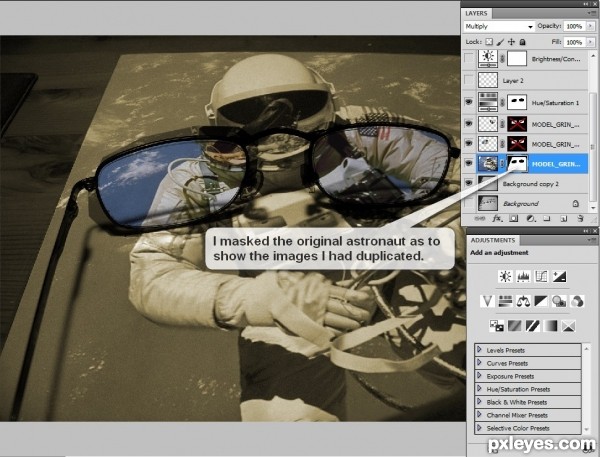Click the Fill 100% field
600x457 pixels.
point(575,42)
